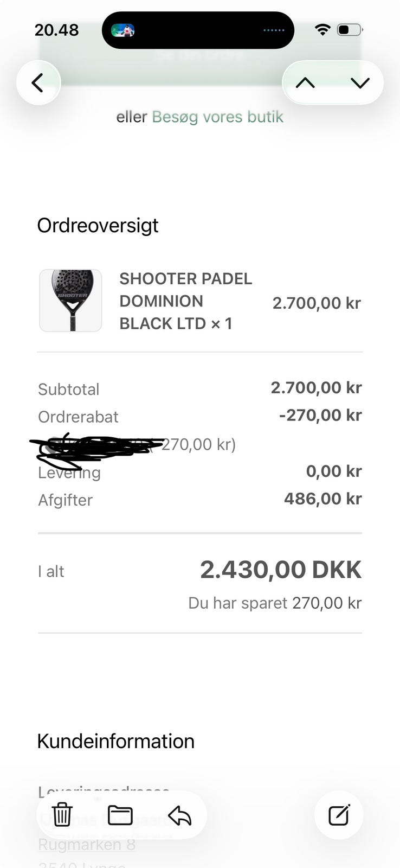Tap the Kundeinformation heading
This screenshot has width=400, height=868.
[x=115, y=741]
